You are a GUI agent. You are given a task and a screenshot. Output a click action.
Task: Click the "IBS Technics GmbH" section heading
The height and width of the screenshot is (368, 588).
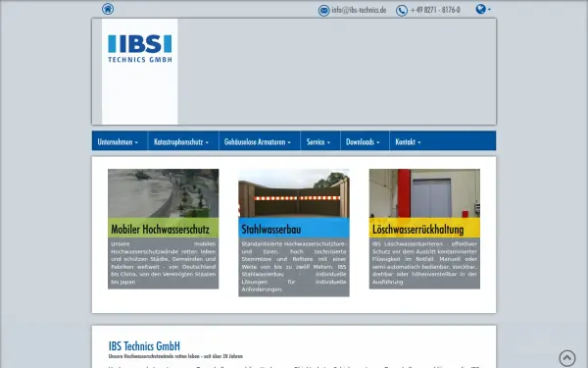pos(144,345)
